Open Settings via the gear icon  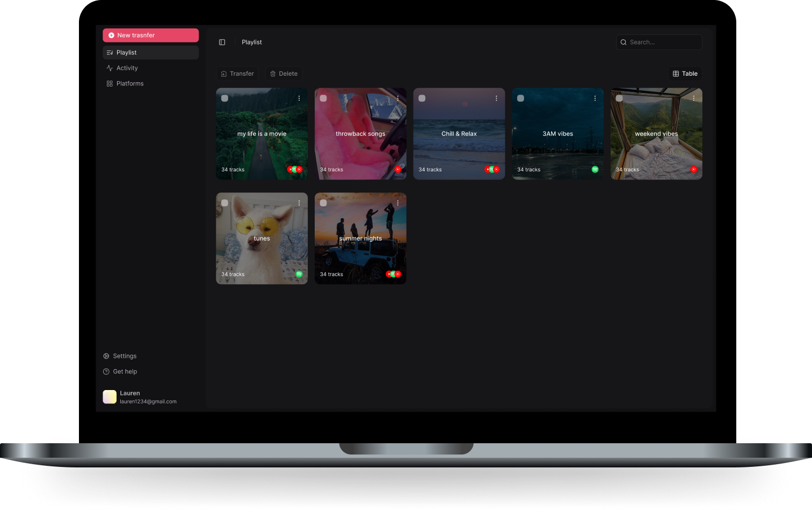(x=105, y=356)
